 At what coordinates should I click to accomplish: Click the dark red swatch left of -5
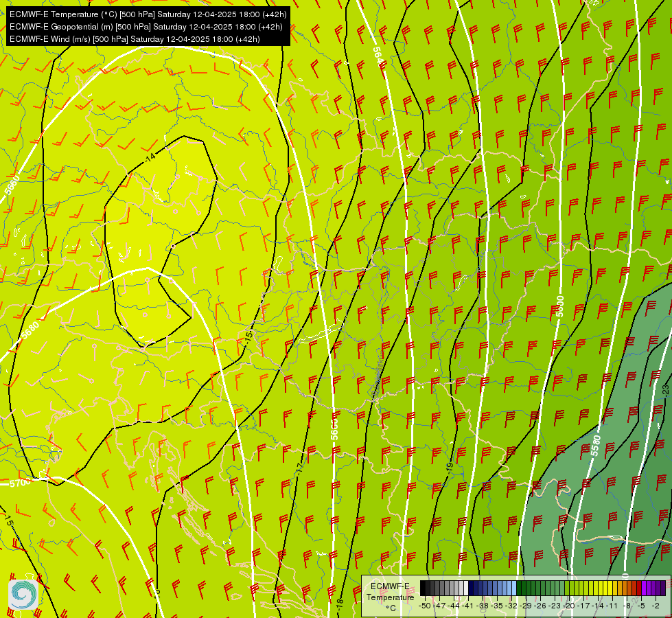coord(639,588)
